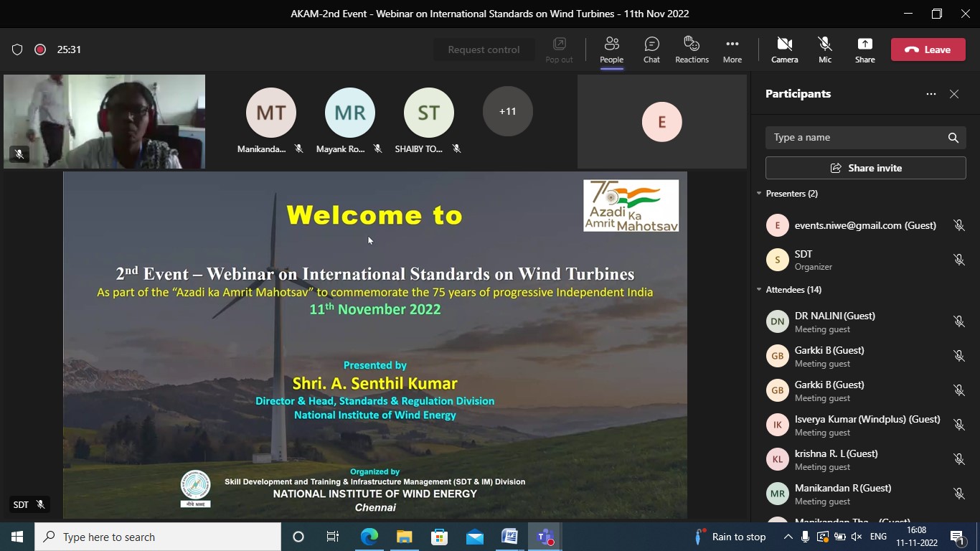The image size is (980, 551).
Task: Collapse the Presenters section
Action: (x=759, y=194)
